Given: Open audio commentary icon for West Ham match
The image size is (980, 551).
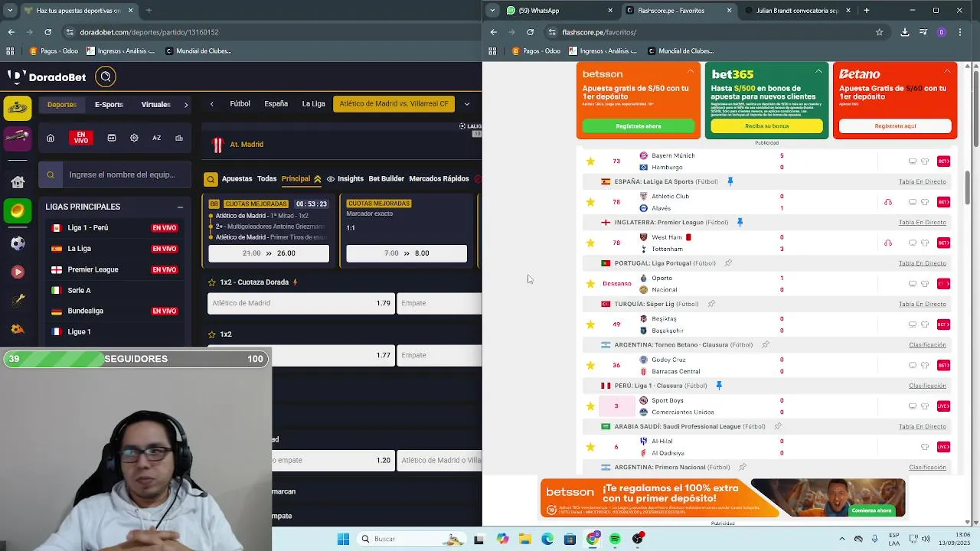Looking at the screenshot, I should (x=888, y=243).
